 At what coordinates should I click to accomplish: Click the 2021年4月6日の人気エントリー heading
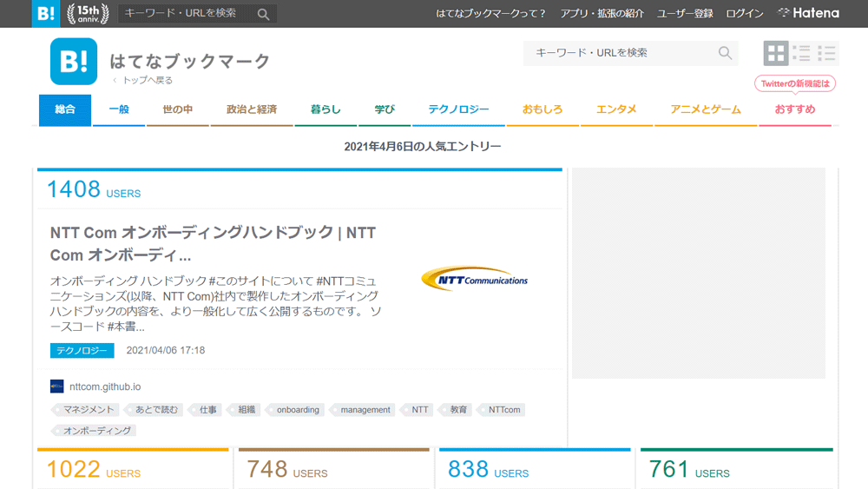click(423, 147)
